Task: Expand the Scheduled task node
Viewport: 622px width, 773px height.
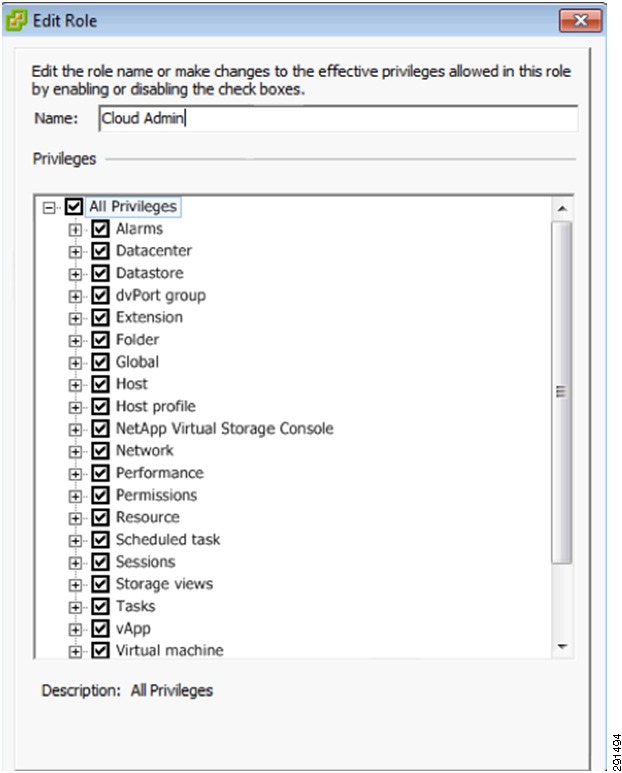Action: pos(75,540)
